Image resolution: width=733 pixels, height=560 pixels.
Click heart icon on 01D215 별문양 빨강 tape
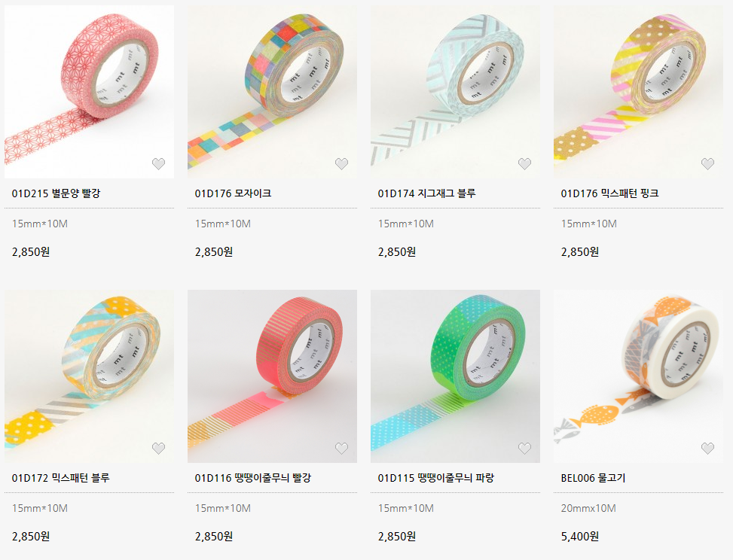click(158, 164)
